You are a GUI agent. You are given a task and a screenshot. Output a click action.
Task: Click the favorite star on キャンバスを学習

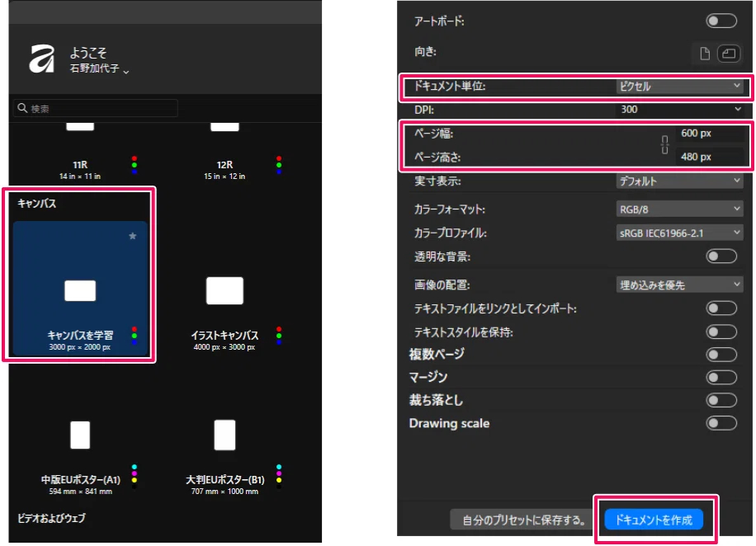[x=133, y=236]
